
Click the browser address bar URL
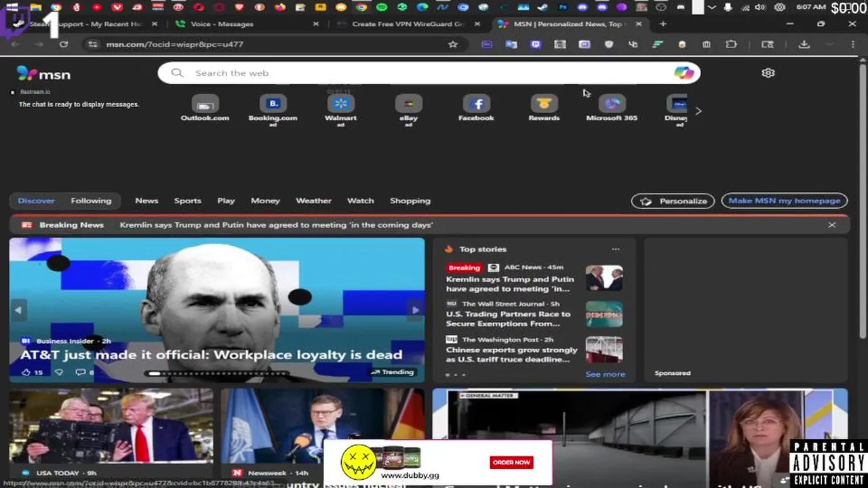(x=175, y=44)
